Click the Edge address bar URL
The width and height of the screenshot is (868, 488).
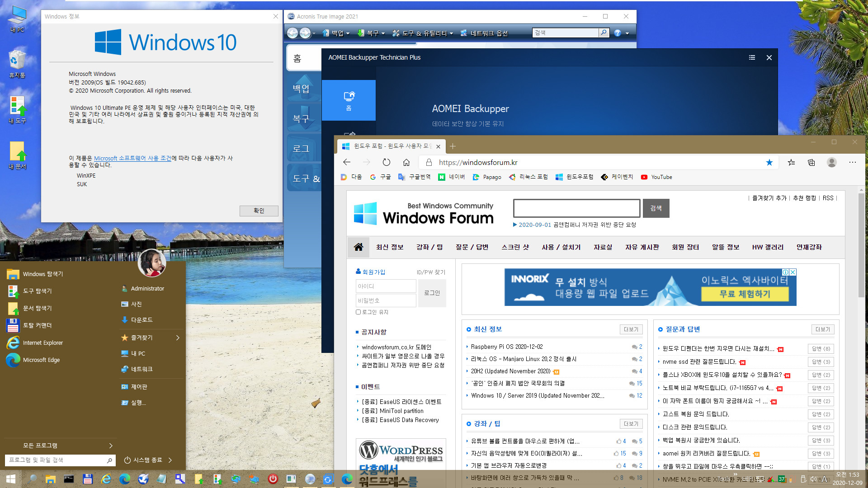tap(478, 162)
